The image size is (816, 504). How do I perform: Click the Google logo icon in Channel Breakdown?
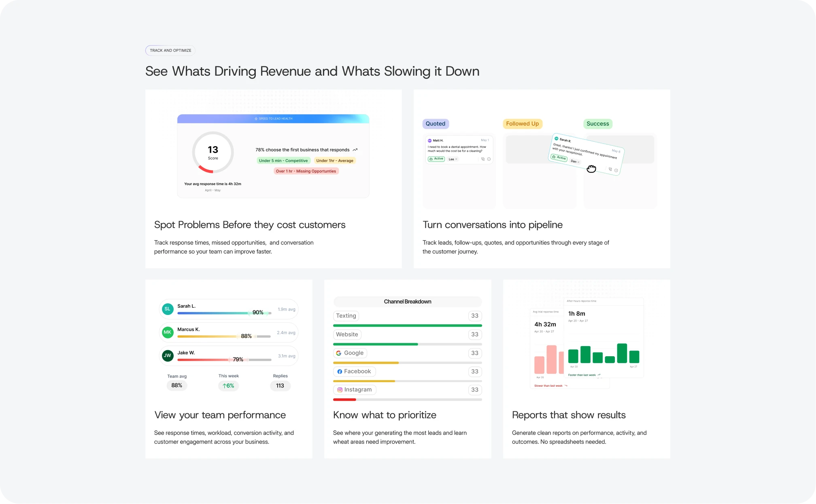(339, 353)
